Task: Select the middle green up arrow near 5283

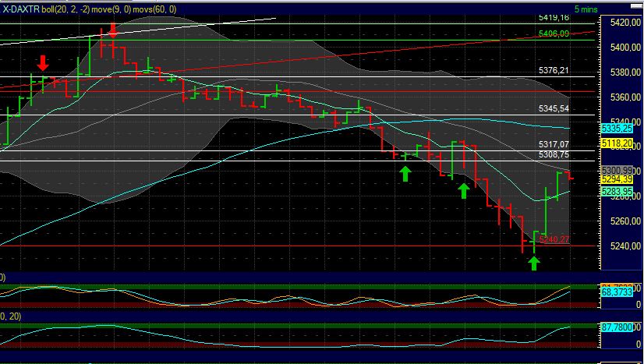Action: click(464, 190)
